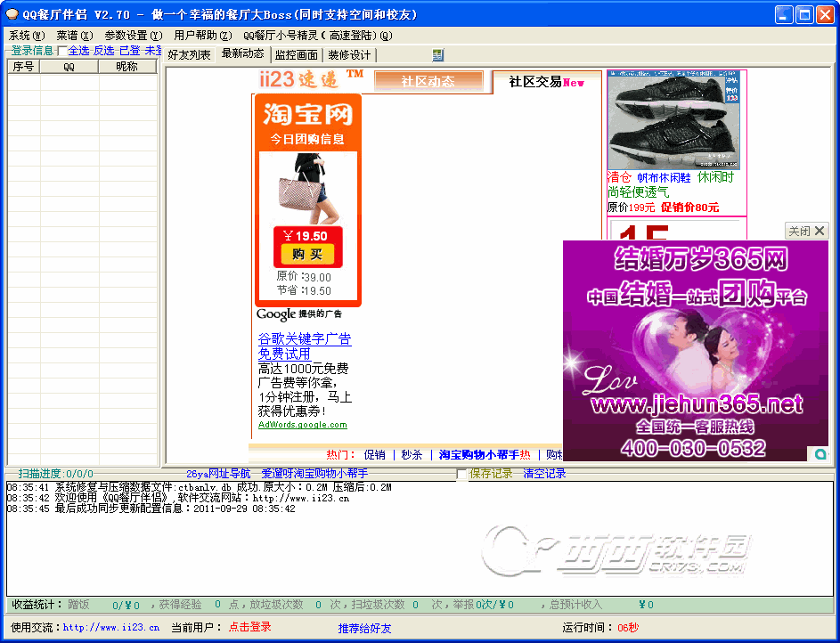Expand the 参数设置 menu
Screen dimensions: 840x643
[133, 36]
